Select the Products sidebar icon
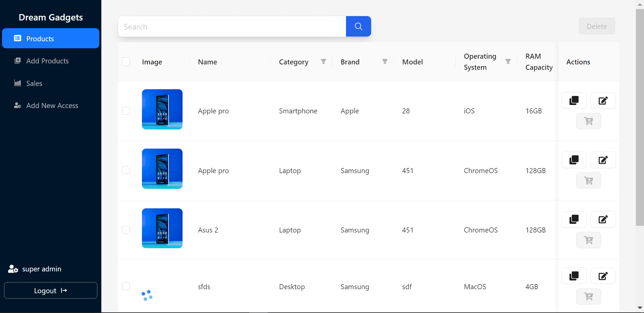 point(17,38)
